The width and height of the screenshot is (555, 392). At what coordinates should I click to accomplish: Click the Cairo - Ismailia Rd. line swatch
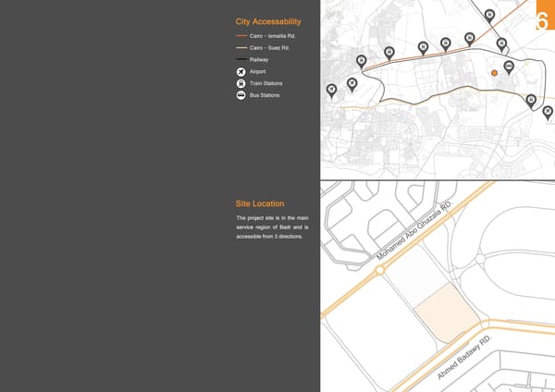coord(241,35)
